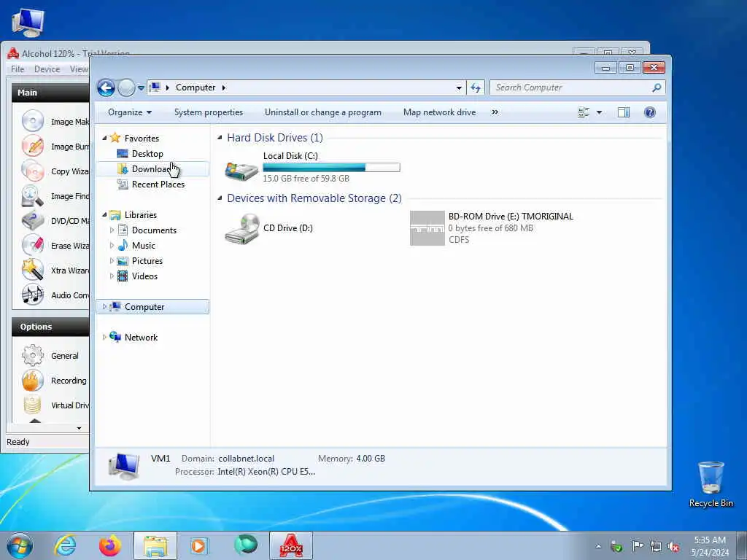Select Local Disk (C:) drive icon

(x=241, y=169)
